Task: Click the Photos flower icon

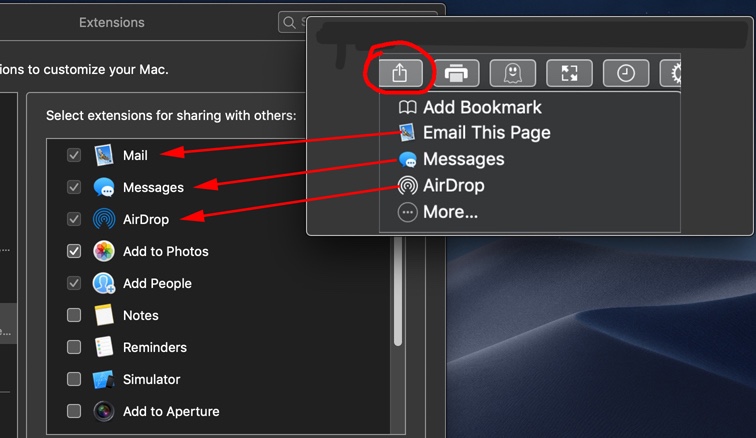Action: tap(104, 251)
